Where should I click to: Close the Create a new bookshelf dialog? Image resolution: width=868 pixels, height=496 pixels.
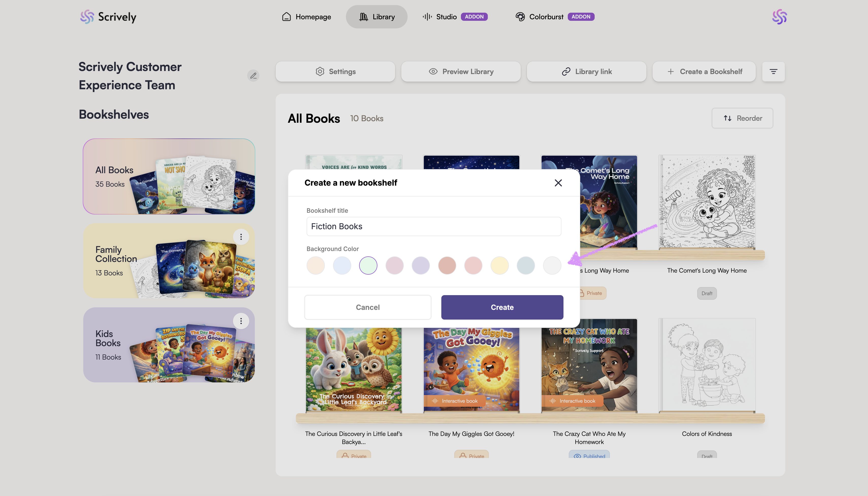(558, 183)
